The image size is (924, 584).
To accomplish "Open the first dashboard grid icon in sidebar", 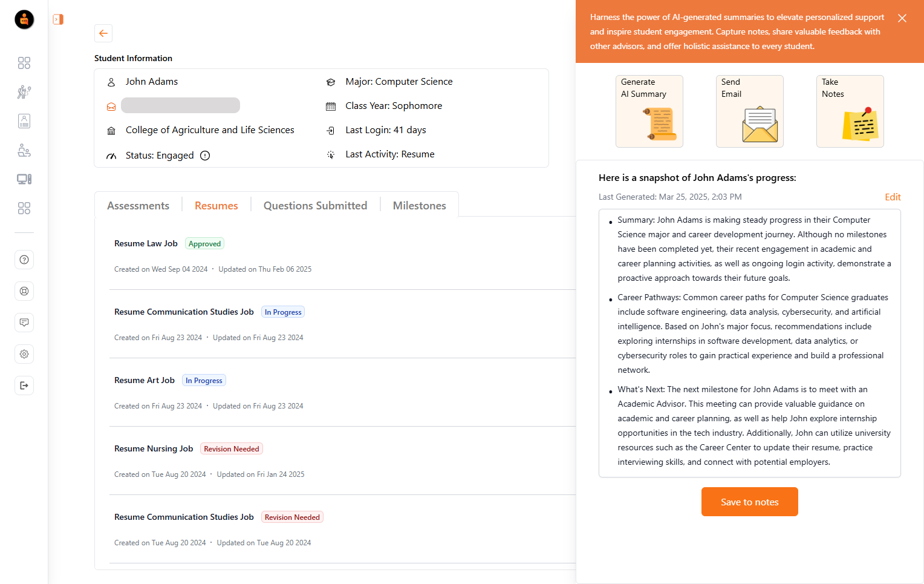I will [x=24, y=63].
